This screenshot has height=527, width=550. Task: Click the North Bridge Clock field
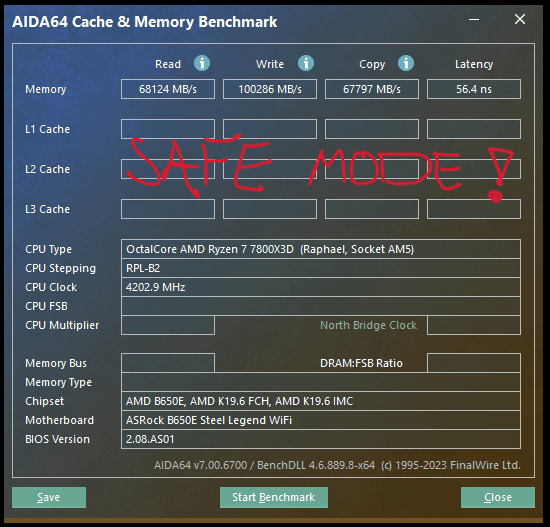(x=474, y=325)
